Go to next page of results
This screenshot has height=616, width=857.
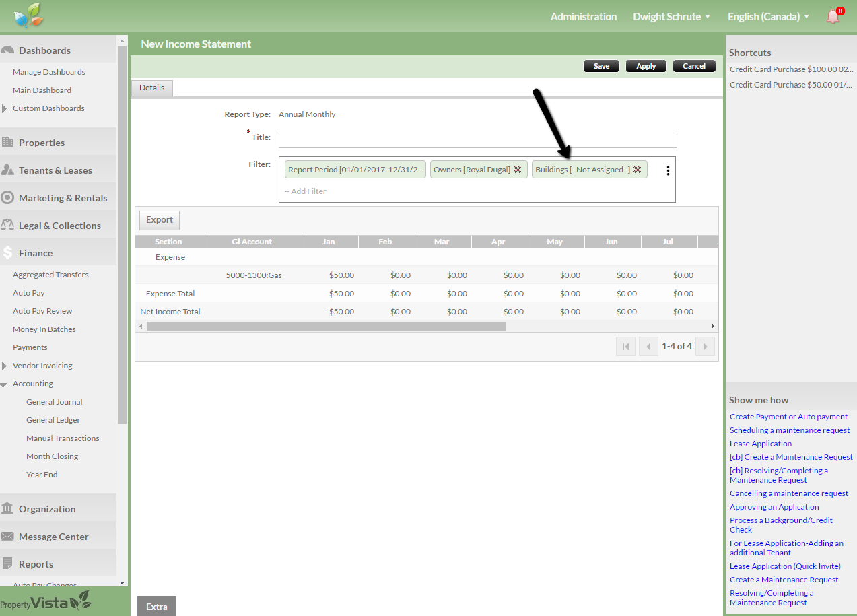point(705,346)
